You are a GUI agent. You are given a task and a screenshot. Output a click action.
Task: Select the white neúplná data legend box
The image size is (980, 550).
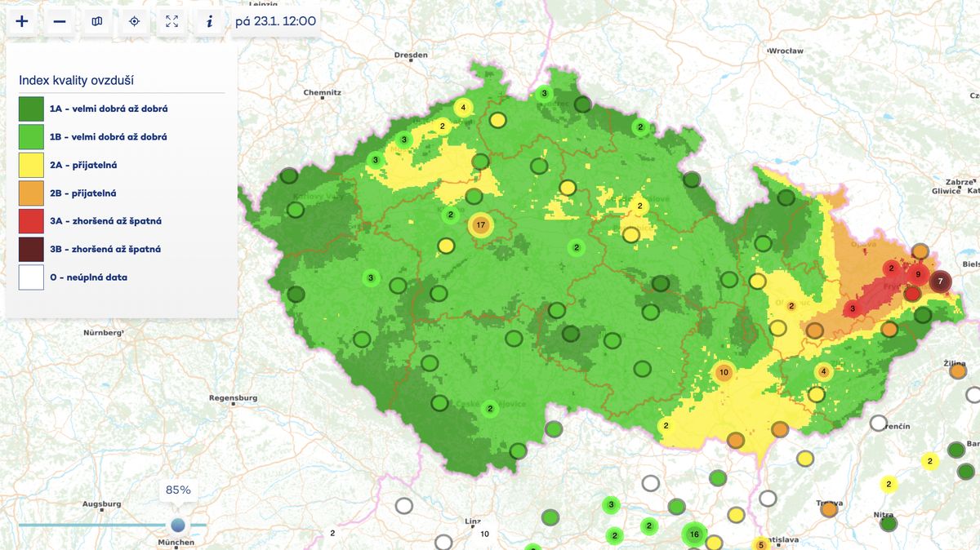[31, 277]
